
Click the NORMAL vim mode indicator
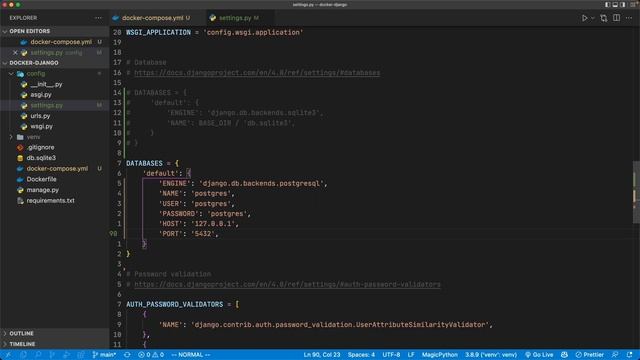[x=191, y=355]
